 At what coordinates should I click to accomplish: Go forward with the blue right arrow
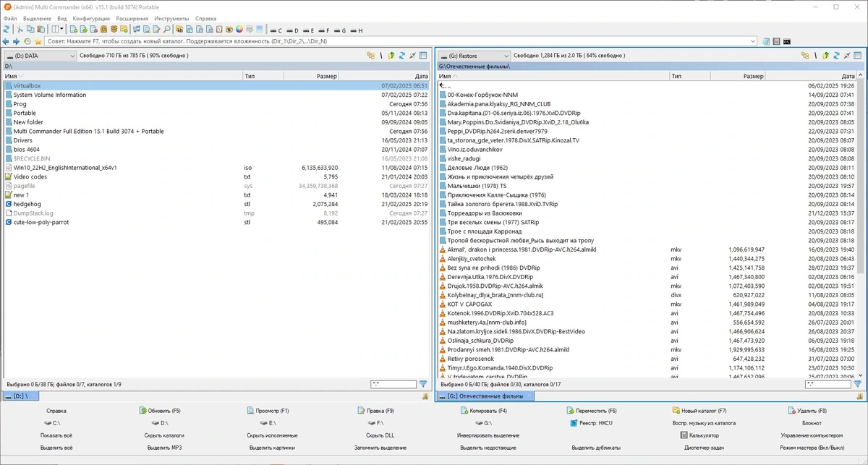[16, 41]
